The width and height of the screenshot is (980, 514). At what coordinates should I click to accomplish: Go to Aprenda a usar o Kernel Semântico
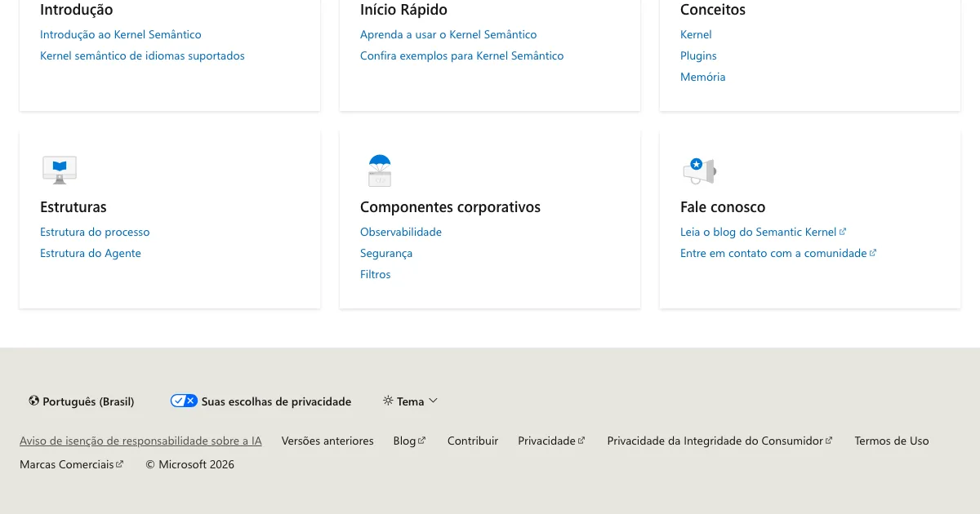448,34
